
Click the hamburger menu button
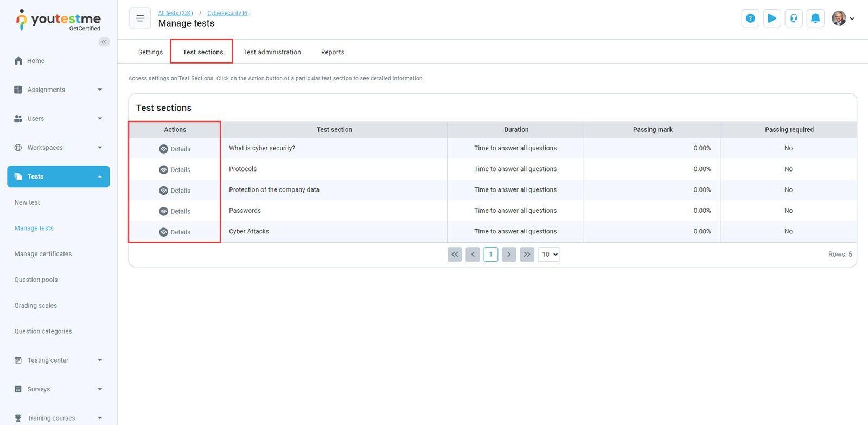coord(140,18)
